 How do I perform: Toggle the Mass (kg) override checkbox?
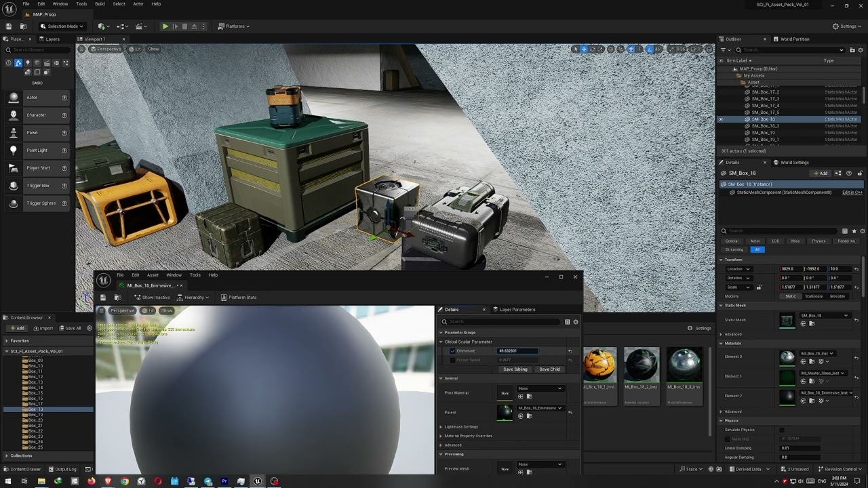pyautogui.click(x=728, y=439)
